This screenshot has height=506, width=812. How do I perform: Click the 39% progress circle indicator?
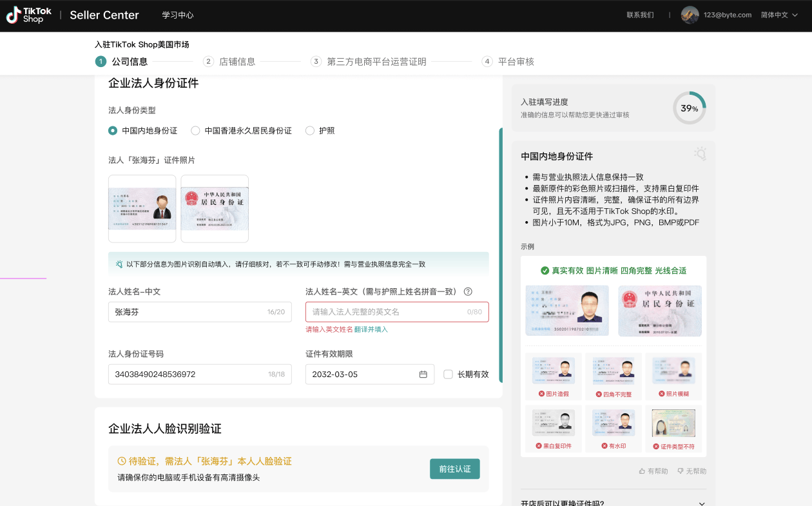click(689, 108)
